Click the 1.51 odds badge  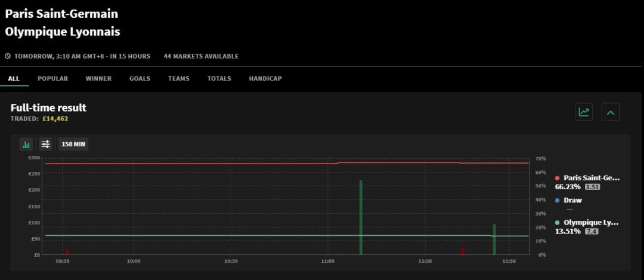click(592, 187)
